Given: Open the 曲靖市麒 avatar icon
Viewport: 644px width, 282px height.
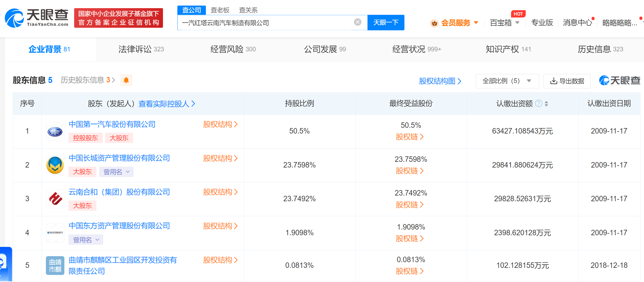Looking at the screenshot, I should [x=55, y=265].
